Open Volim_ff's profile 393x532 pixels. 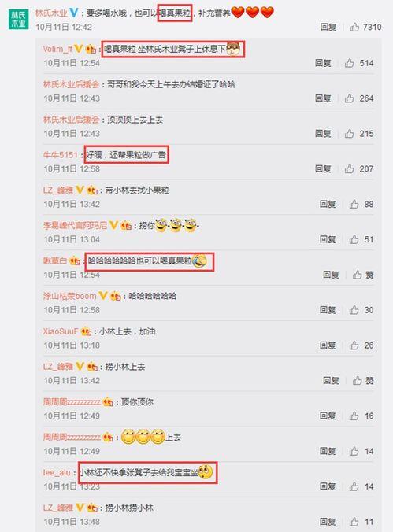coord(57,50)
